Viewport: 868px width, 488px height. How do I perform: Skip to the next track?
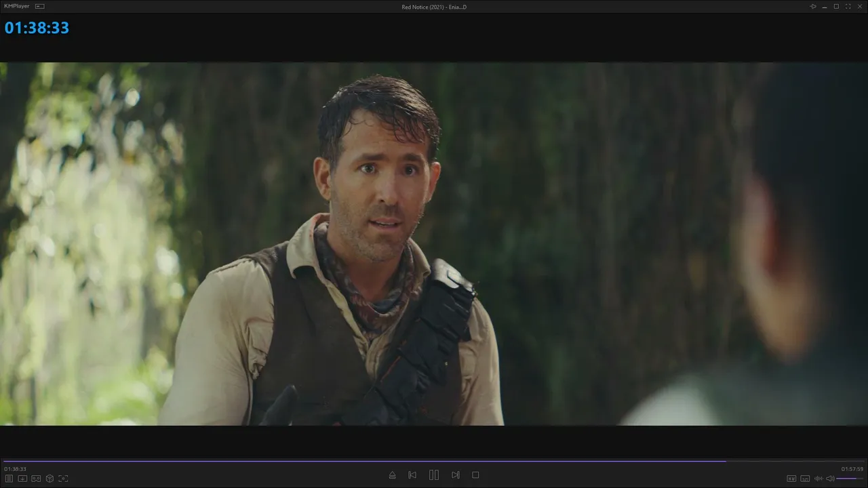pyautogui.click(x=456, y=475)
